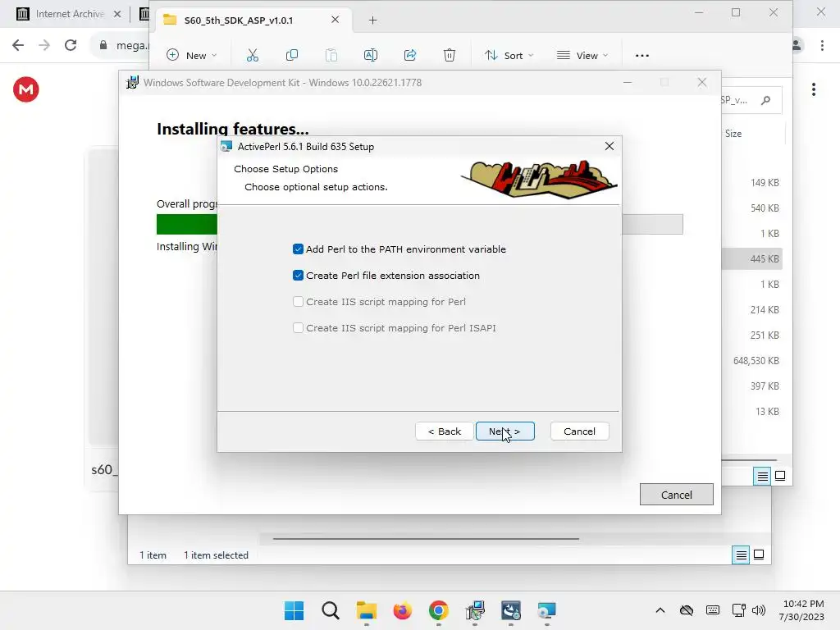Screen dimensions: 840x630
Task: Open taskbar Search
Action: coord(331,610)
